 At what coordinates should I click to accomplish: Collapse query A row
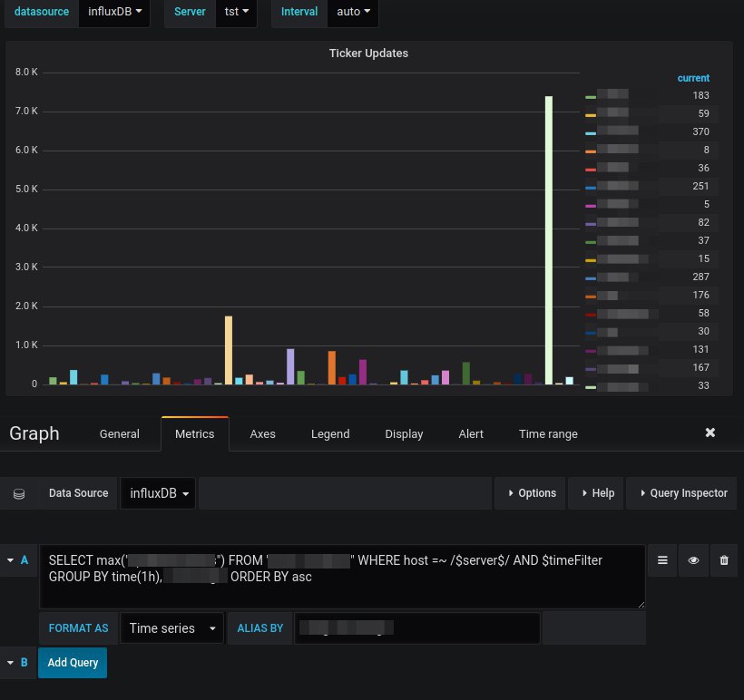click(x=11, y=560)
